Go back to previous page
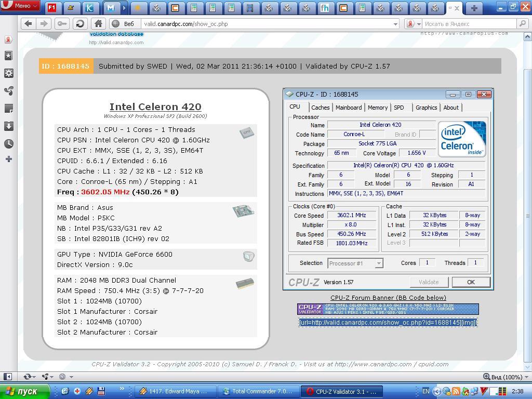The height and width of the screenshot is (399, 532). click(29, 24)
